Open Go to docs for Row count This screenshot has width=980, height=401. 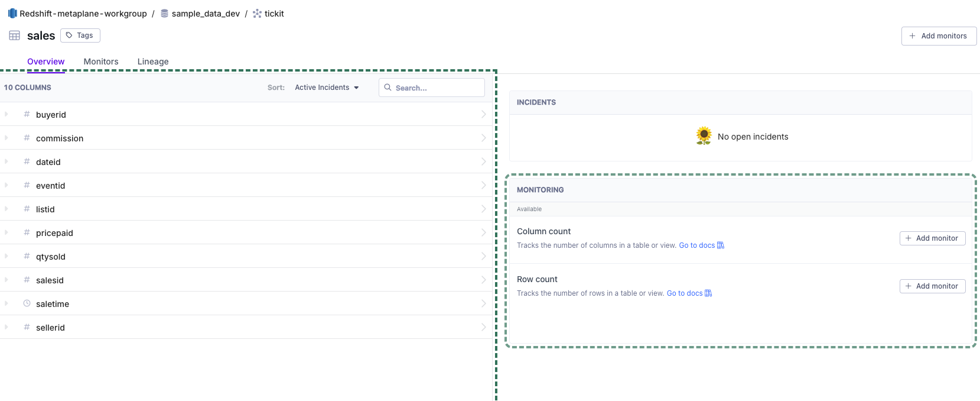[685, 293]
